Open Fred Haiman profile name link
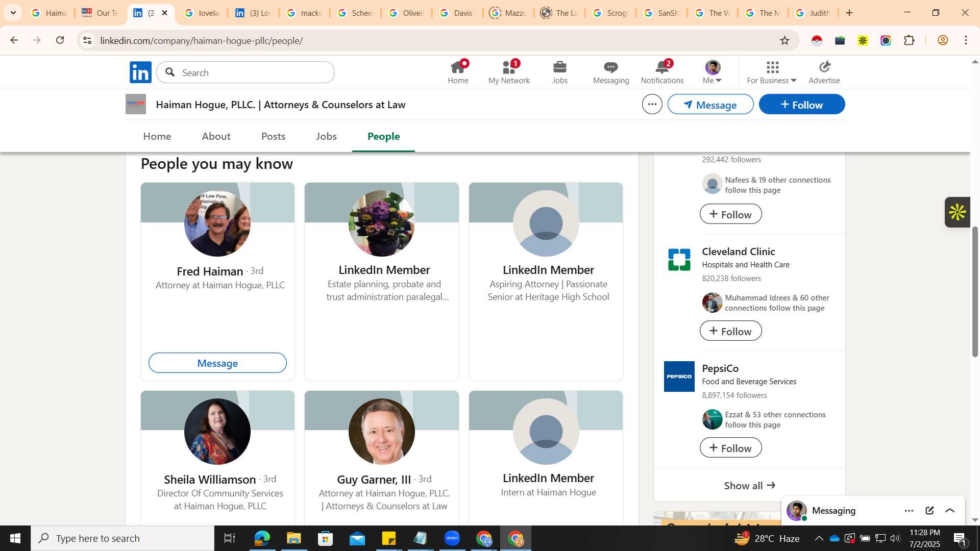Screen dimensions: 980x551 click(x=210, y=271)
